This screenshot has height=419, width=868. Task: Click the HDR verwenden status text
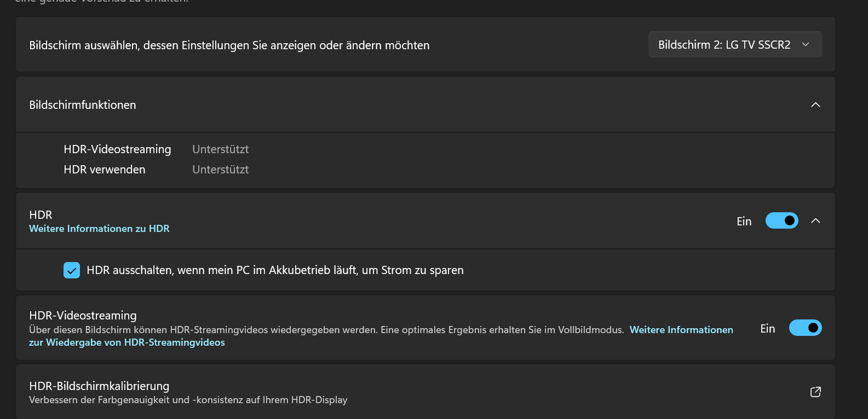pyautogui.click(x=220, y=170)
